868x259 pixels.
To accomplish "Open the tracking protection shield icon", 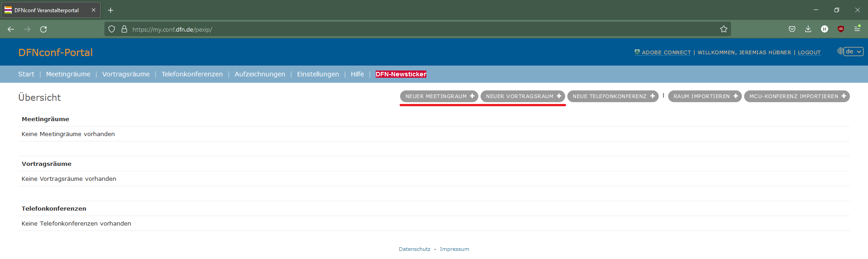I will [112, 29].
